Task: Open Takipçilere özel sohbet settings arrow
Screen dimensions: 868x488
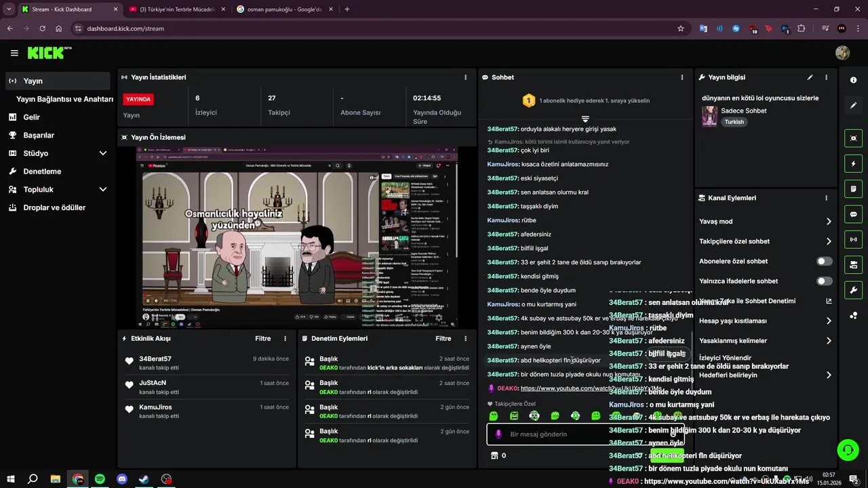Action: (829, 241)
